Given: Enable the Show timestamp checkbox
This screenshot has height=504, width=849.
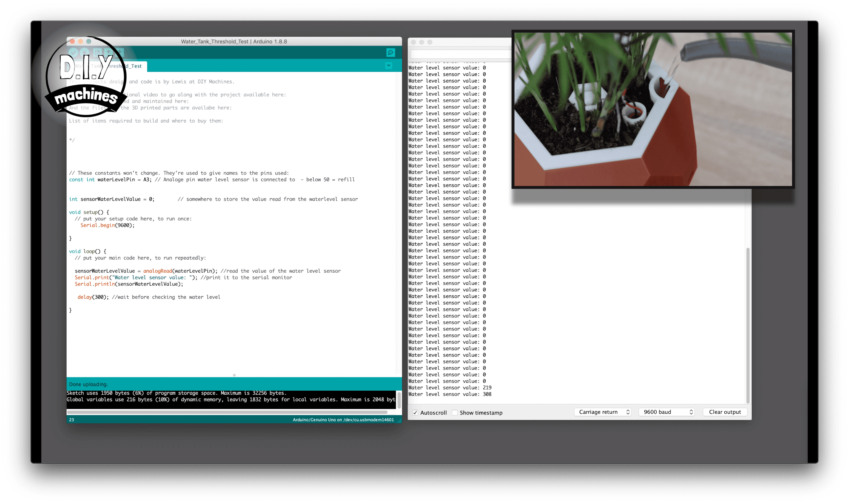Looking at the screenshot, I should coord(455,413).
